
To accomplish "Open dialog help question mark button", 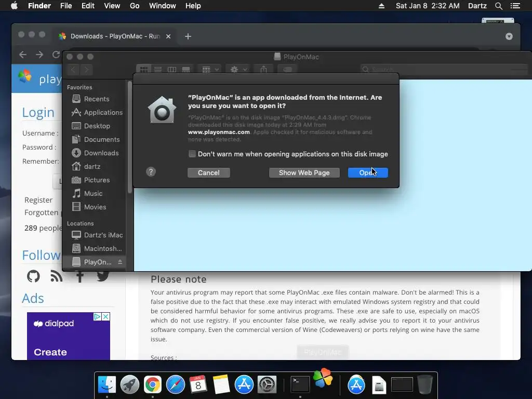I will coord(151,171).
